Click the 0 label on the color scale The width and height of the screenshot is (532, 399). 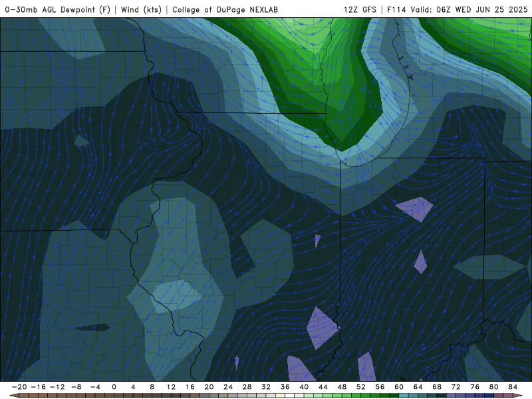pyautogui.click(x=114, y=387)
